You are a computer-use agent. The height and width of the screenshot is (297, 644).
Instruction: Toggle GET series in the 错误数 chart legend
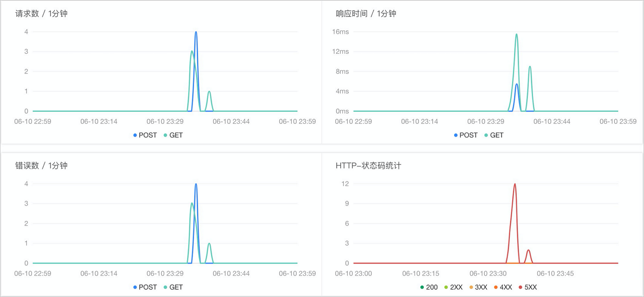(x=173, y=287)
